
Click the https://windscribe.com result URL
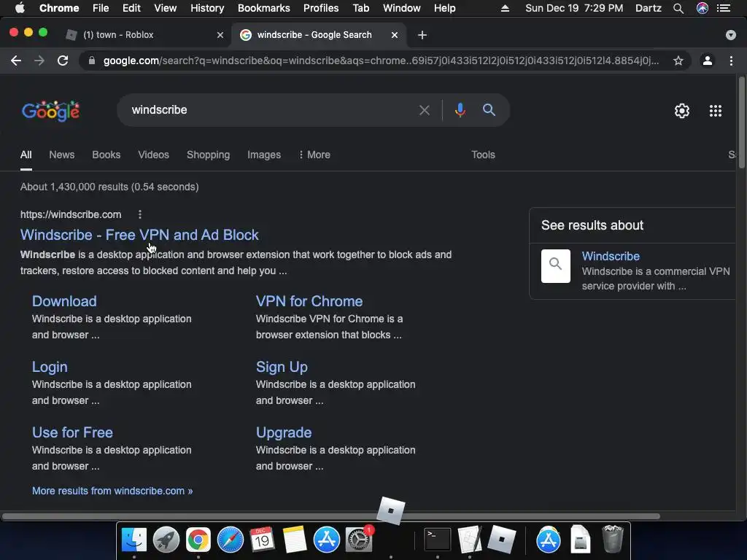(71, 215)
